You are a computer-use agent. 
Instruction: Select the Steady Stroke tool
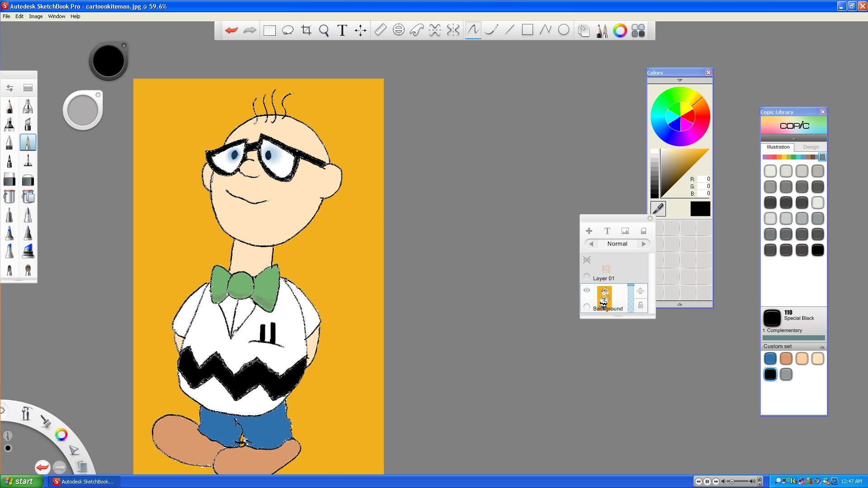(491, 30)
